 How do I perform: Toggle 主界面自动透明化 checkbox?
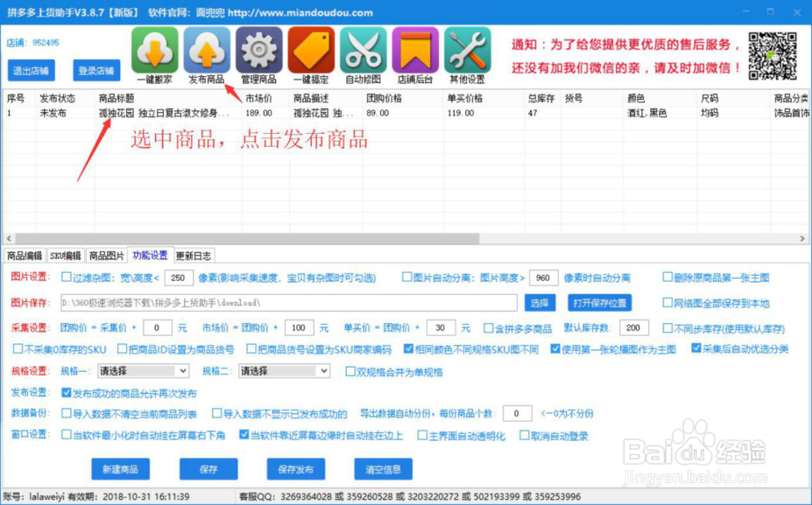(x=422, y=435)
